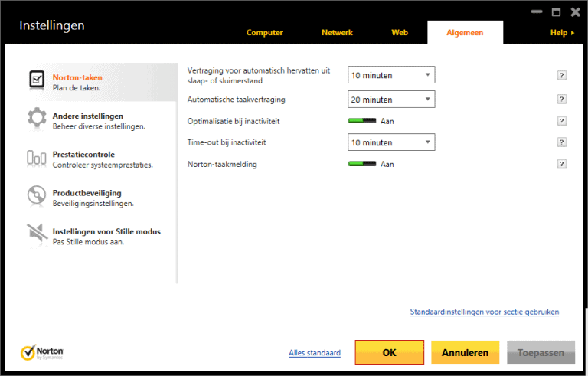Click the Productbeveiliging disc icon
This screenshot has width=588, height=376.
coord(37,195)
